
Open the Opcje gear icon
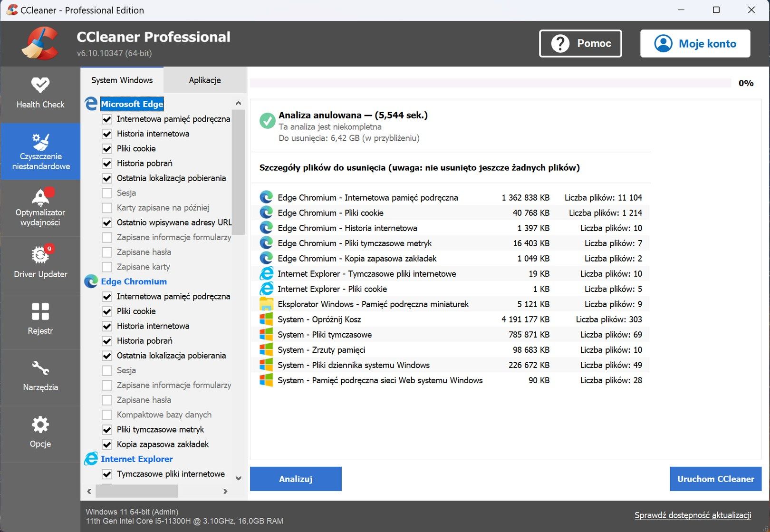coord(40,425)
